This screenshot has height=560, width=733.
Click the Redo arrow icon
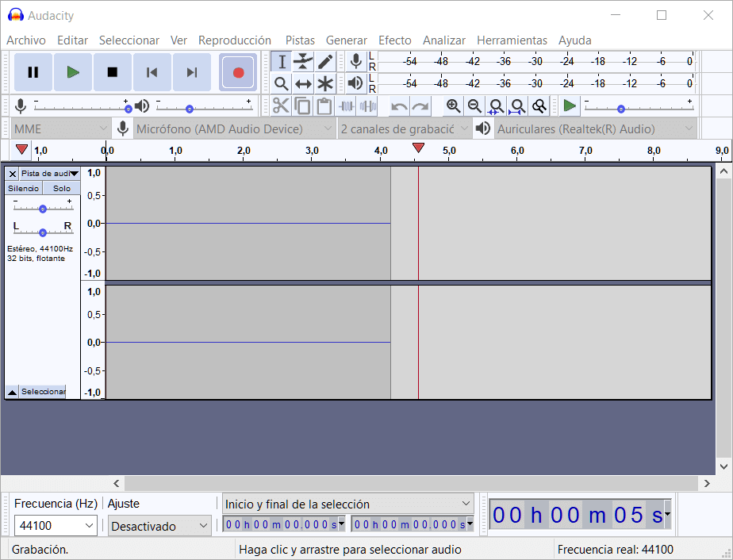pyautogui.click(x=420, y=106)
